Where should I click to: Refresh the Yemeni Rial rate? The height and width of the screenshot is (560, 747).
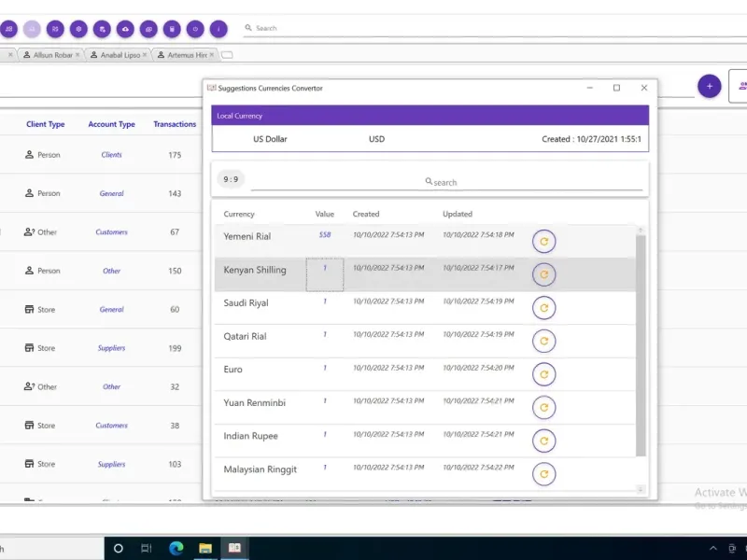pos(544,242)
